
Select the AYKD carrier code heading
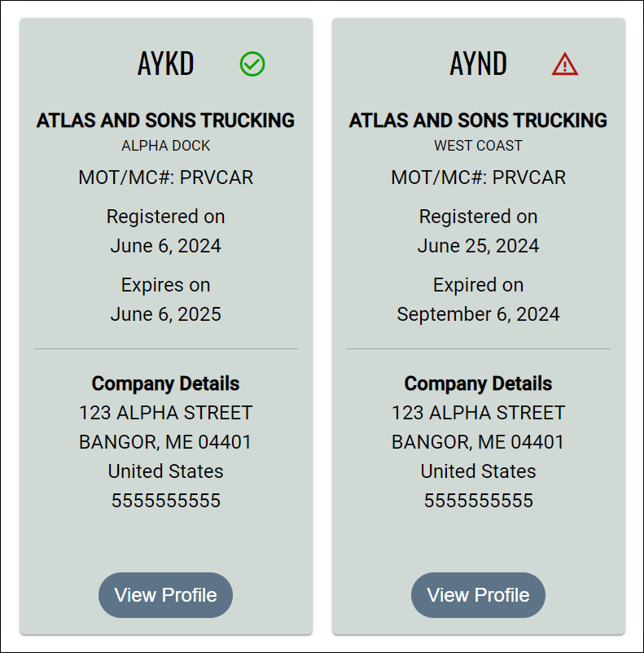click(x=166, y=64)
